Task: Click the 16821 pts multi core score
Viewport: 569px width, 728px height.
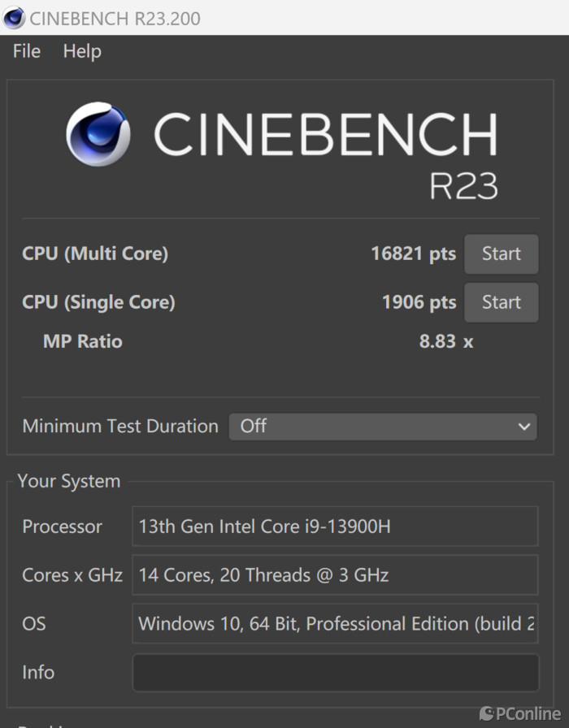Action: pos(413,253)
